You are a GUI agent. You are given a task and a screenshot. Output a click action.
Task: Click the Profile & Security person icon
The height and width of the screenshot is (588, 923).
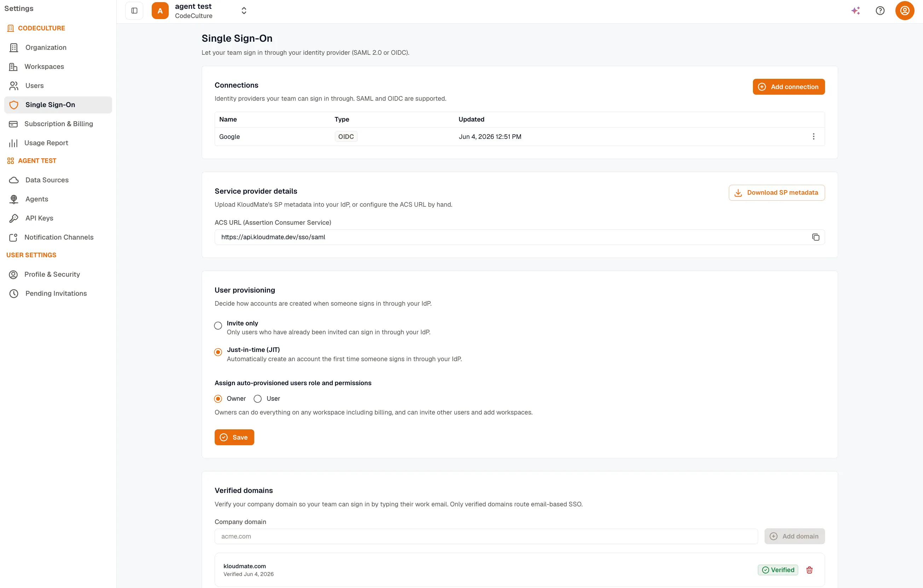(x=13, y=275)
